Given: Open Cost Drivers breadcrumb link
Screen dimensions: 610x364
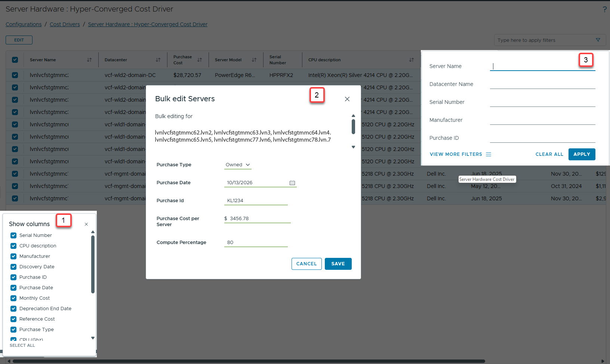Looking at the screenshot, I should (x=65, y=24).
